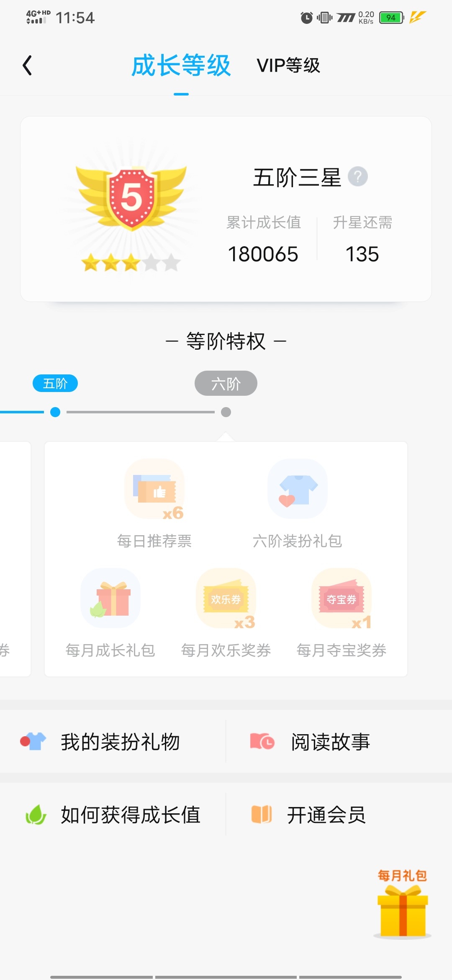This screenshot has width=452, height=980.
Task: Tap the 六阶装扮礼包 shirt icon
Action: (298, 489)
